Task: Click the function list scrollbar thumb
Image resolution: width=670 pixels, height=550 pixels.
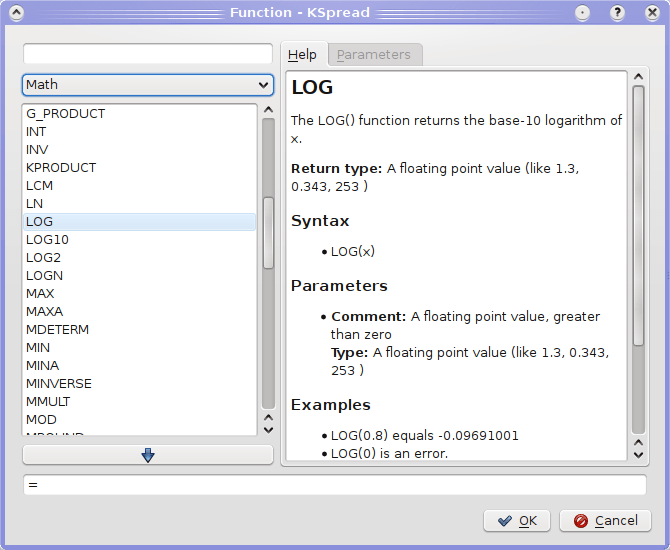Action: click(268, 233)
